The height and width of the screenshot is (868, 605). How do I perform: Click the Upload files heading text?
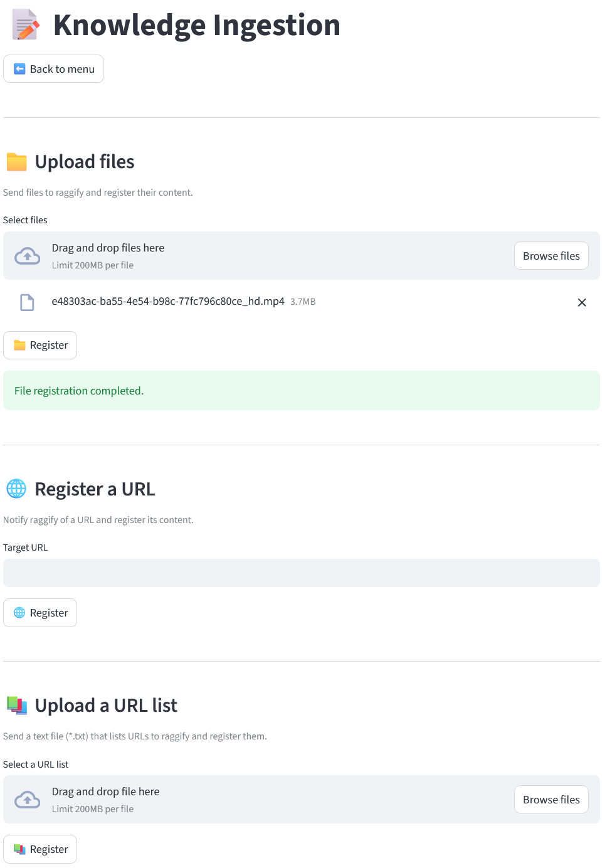[x=85, y=162]
